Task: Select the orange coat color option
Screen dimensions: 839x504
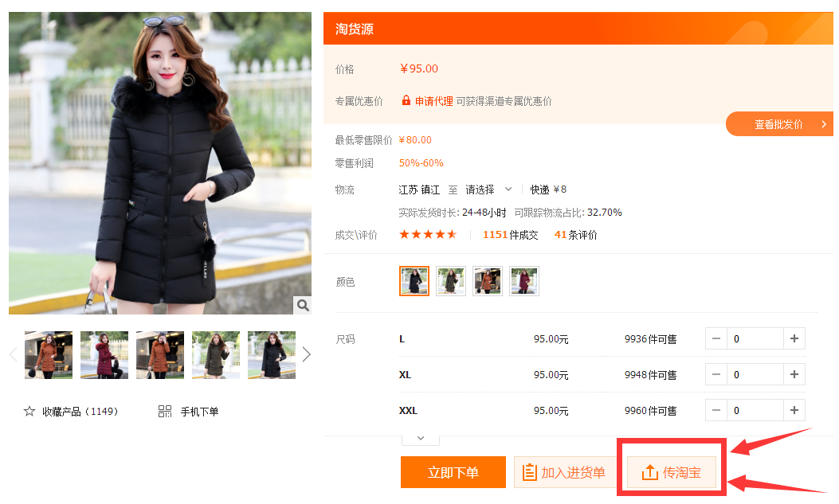Action: pos(488,281)
